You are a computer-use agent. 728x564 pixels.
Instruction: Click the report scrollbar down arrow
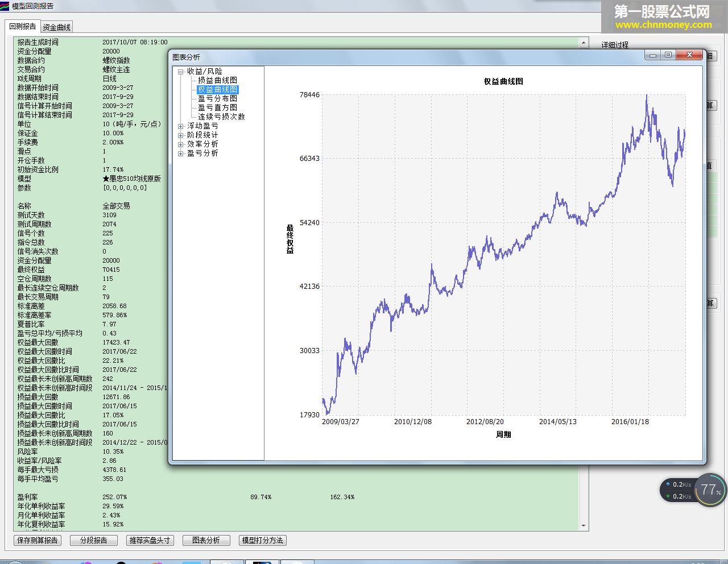pyautogui.click(x=584, y=526)
